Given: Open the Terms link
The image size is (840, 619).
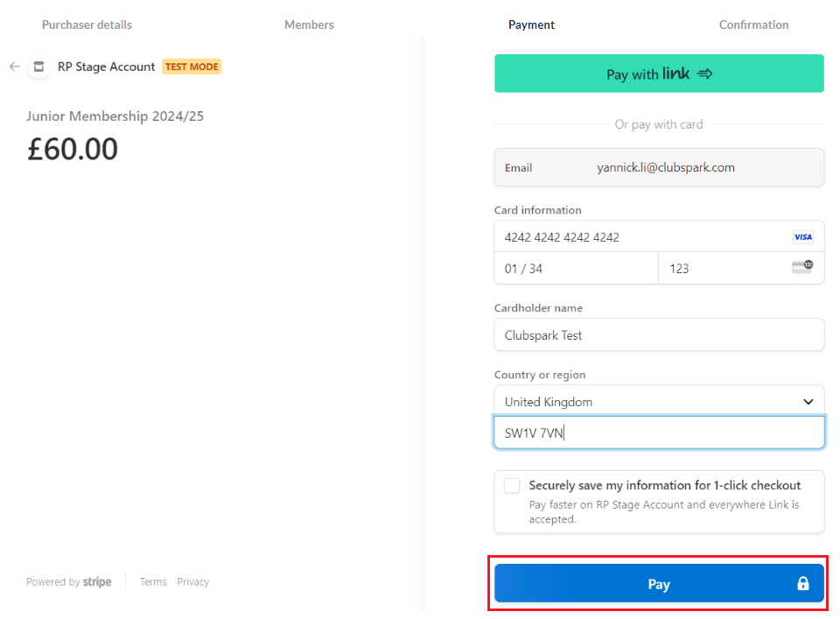Looking at the screenshot, I should tap(153, 582).
